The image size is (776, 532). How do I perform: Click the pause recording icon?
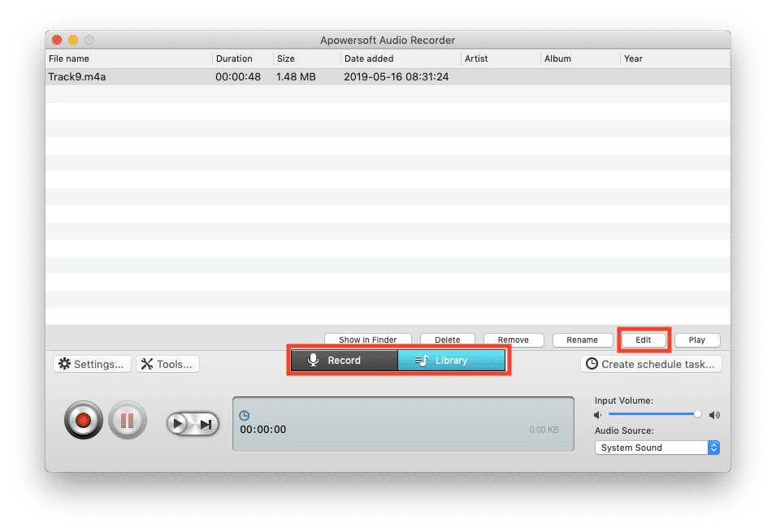pyautogui.click(x=128, y=420)
